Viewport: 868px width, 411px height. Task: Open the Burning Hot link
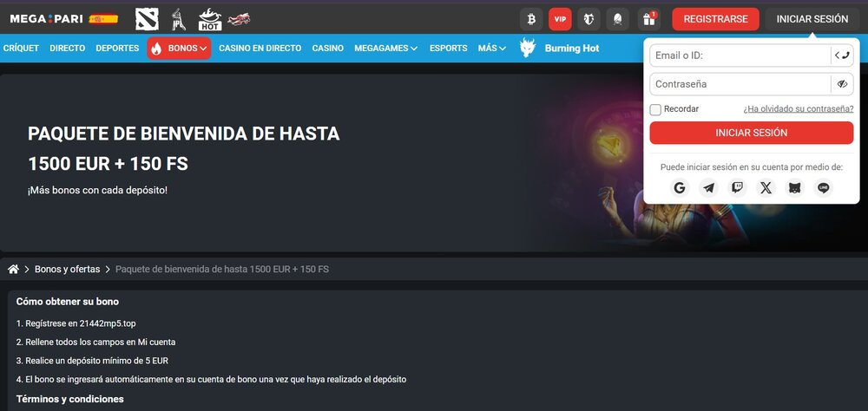tap(572, 49)
